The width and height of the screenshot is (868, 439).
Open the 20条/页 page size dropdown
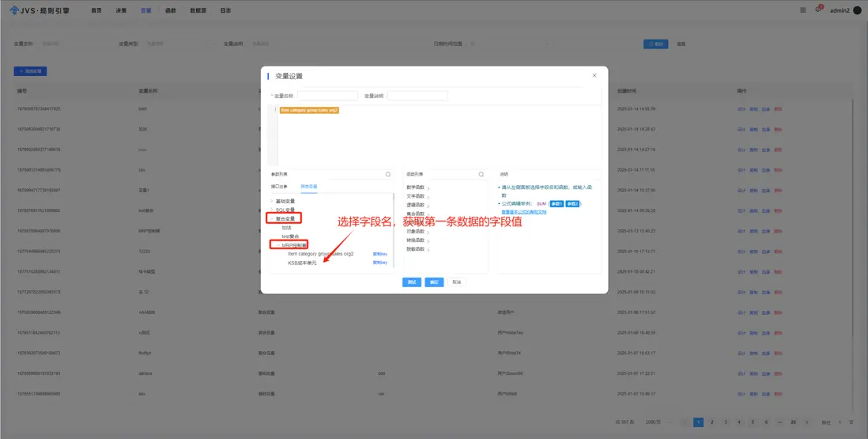(659, 422)
